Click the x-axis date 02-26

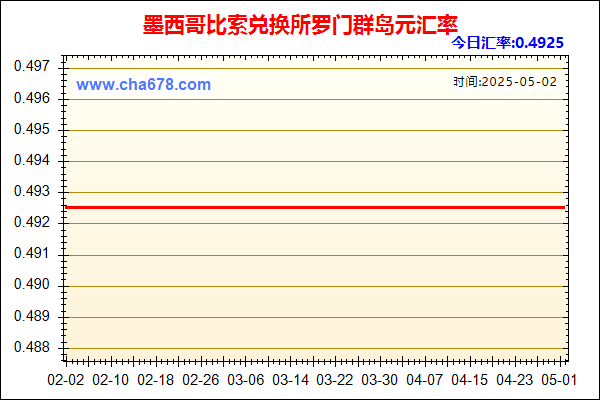click(x=201, y=380)
